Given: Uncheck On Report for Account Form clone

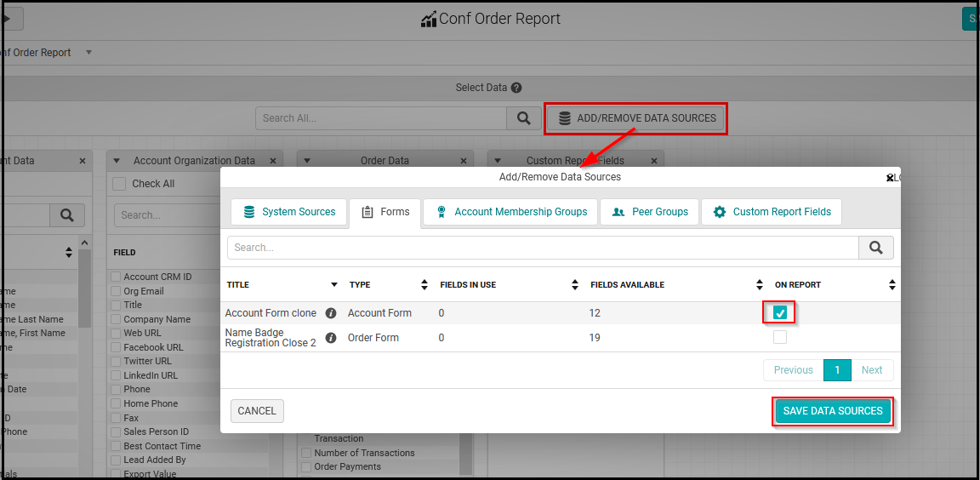Looking at the screenshot, I should [x=779, y=312].
